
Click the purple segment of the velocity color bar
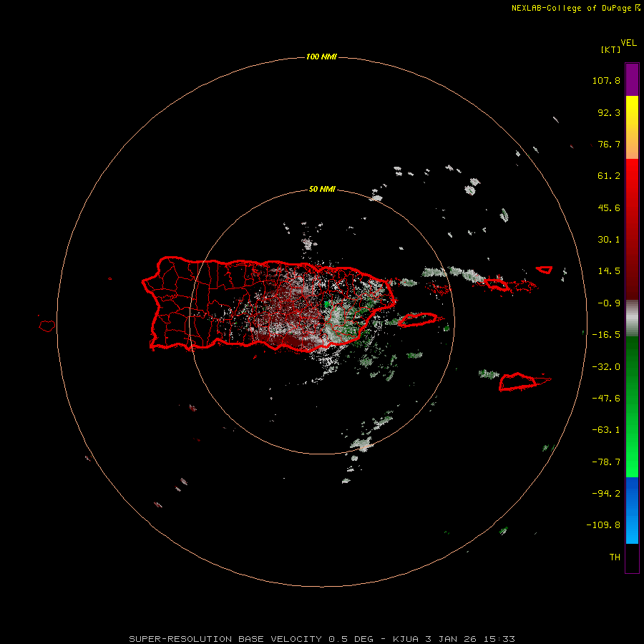632,79
